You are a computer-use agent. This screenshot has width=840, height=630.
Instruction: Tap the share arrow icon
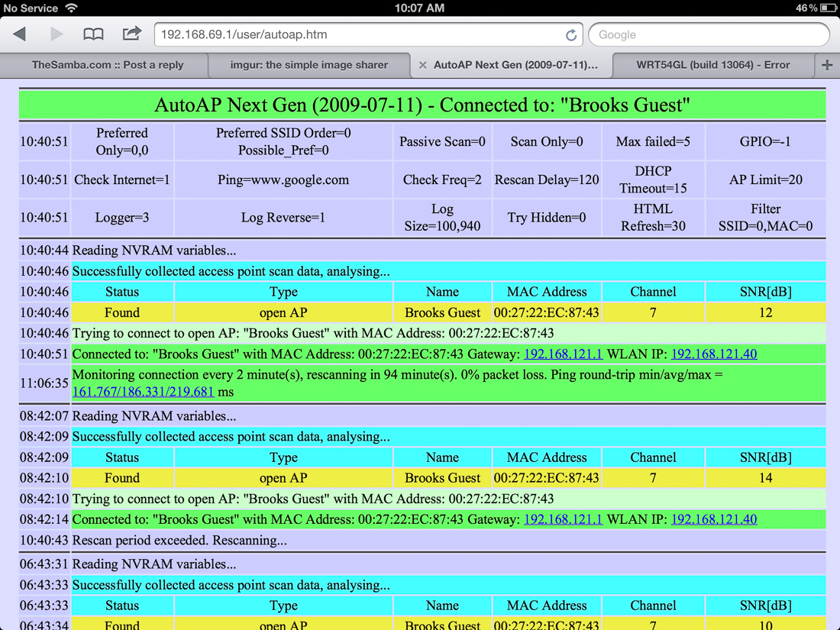click(131, 34)
